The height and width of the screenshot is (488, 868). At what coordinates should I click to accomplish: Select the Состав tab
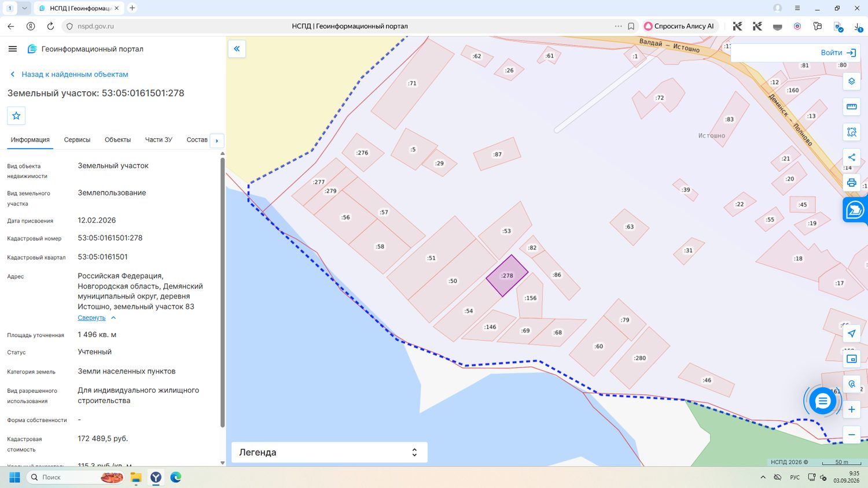pyautogui.click(x=197, y=140)
